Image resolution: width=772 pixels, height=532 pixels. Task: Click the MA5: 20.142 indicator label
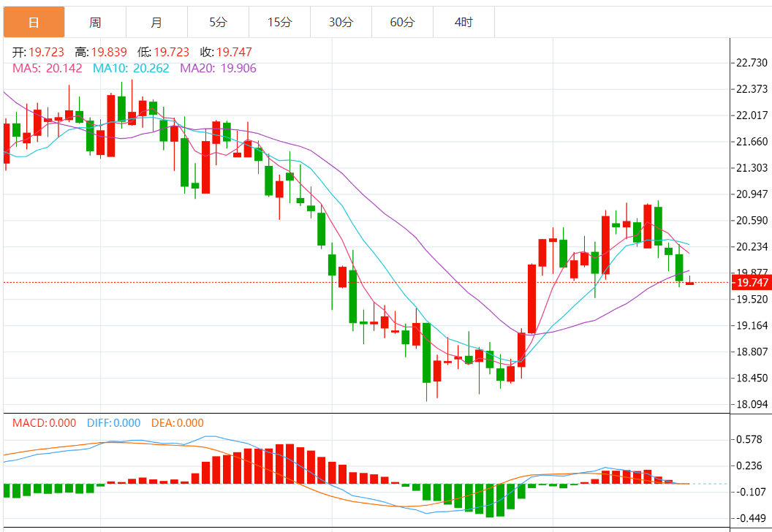coord(48,68)
